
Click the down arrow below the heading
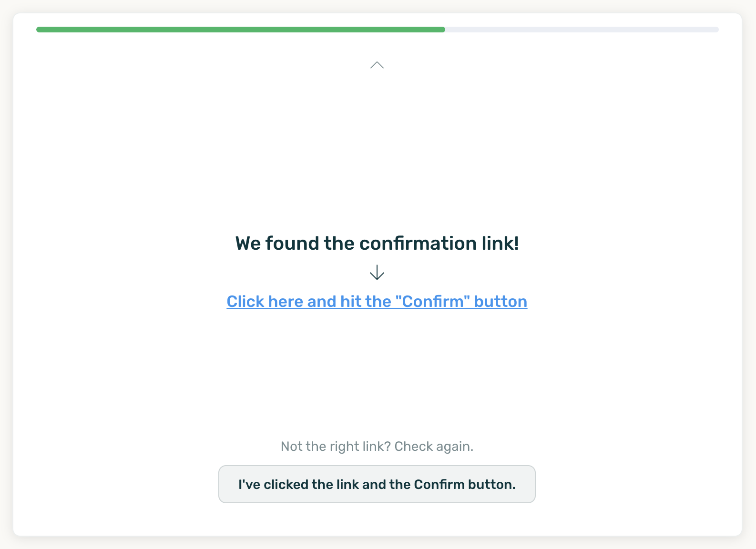377,273
